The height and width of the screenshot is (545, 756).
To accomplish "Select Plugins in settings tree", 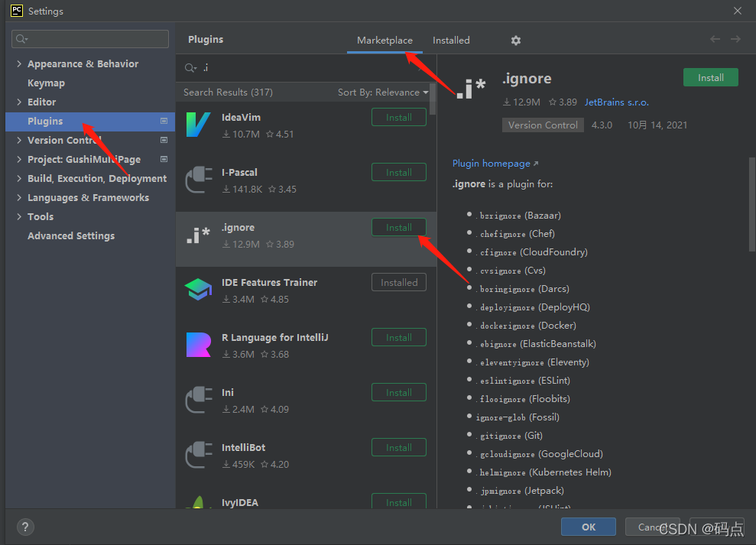I will (x=90, y=121).
